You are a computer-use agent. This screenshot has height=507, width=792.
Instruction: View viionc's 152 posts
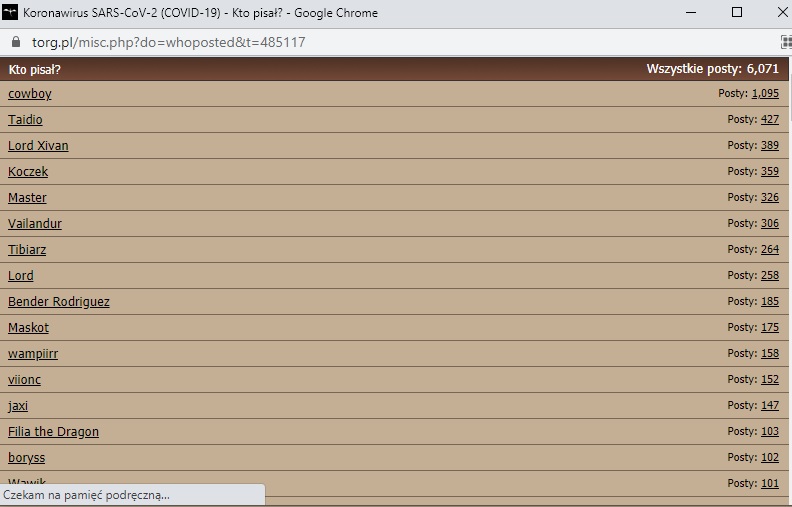tap(769, 380)
